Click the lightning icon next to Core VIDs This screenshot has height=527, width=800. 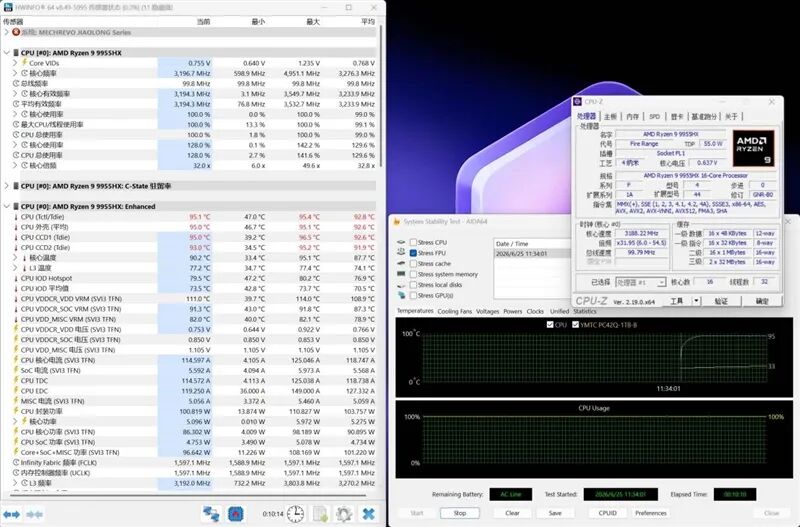coord(24,63)
